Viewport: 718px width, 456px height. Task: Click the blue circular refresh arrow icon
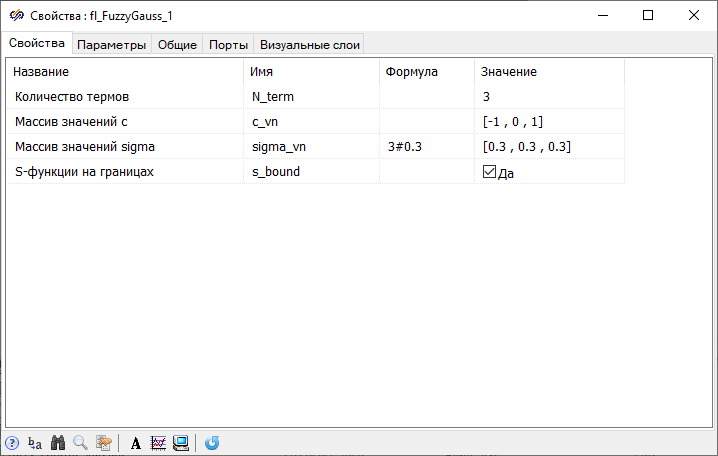click(x=212, y=443)
